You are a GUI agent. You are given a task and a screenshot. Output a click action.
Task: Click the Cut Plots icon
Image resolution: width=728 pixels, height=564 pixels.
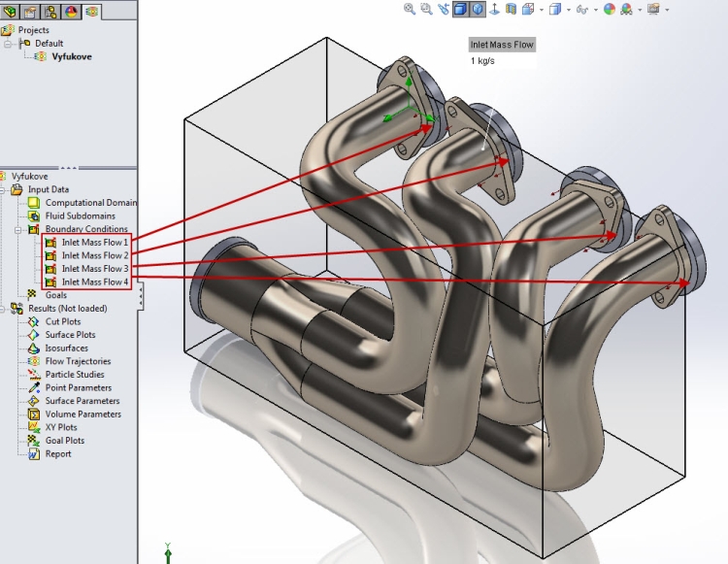click(x=33, y=321)
